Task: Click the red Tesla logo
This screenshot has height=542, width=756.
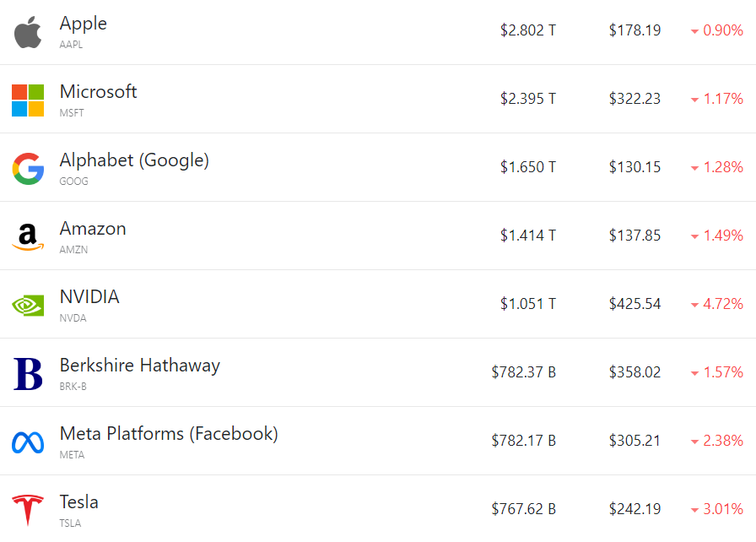Action: [x=28, y=511]
